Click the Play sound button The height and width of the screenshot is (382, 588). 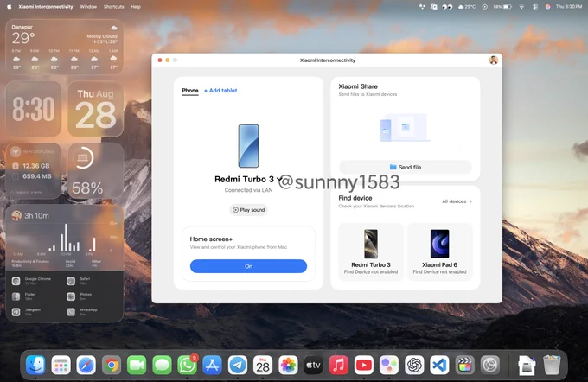[x=249, y=210]
